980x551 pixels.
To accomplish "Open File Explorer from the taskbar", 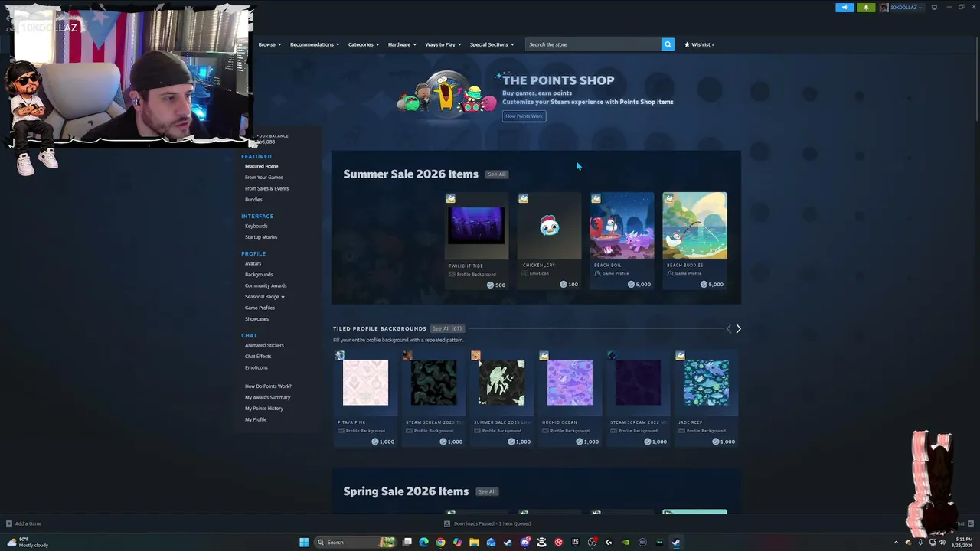I will [x=474, y=543].
